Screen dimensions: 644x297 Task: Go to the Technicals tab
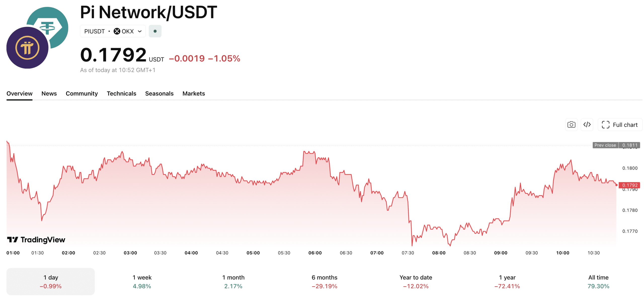tap(122, 93)
